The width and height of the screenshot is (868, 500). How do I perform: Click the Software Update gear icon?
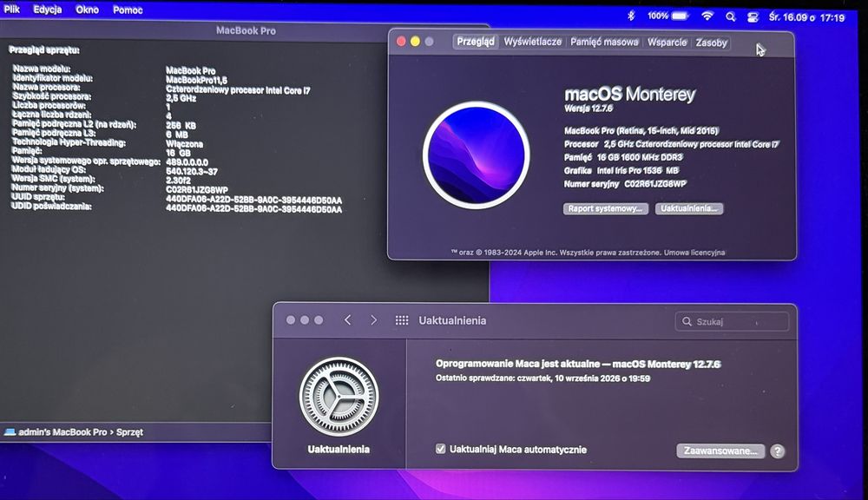click(x=339, y=397)
